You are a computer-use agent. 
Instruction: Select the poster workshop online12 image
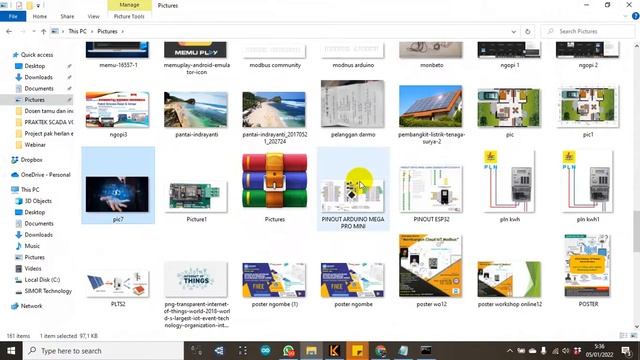pyautogui.click(x=509, y=280)
